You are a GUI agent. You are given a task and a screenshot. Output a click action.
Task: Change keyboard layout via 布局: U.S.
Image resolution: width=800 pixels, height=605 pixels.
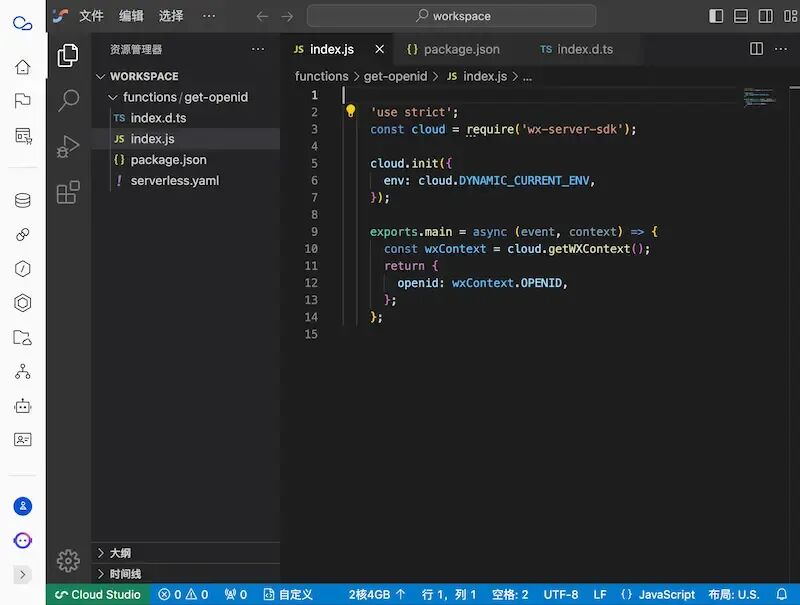734,594
